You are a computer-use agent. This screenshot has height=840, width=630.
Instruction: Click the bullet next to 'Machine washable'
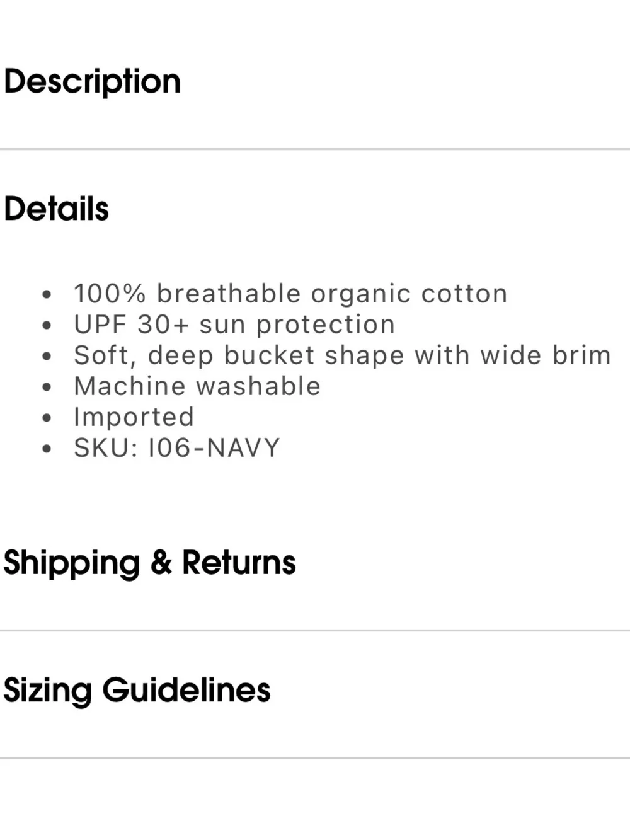point(47,387)
